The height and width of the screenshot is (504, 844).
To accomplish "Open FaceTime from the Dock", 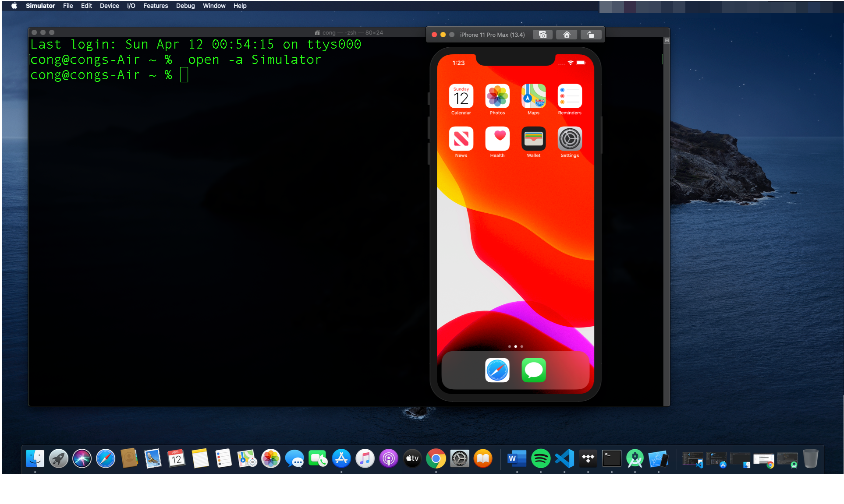I will [x=318, y=459].
